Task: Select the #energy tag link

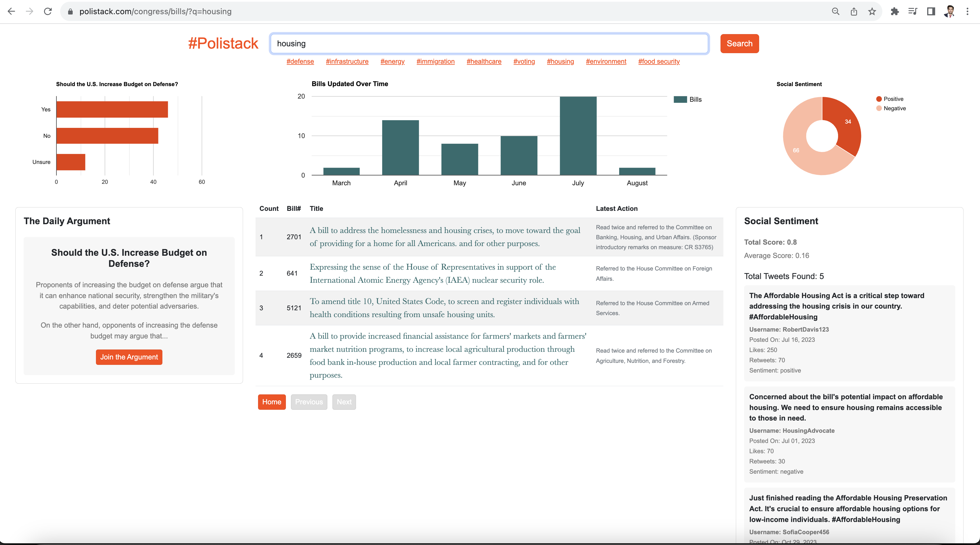Action: click(392, 61)
